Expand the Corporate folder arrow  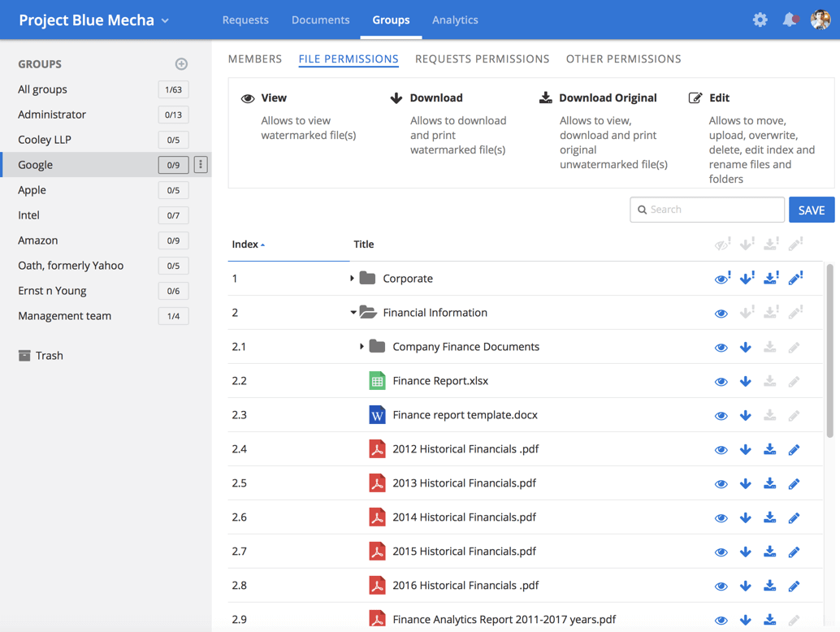352,278
